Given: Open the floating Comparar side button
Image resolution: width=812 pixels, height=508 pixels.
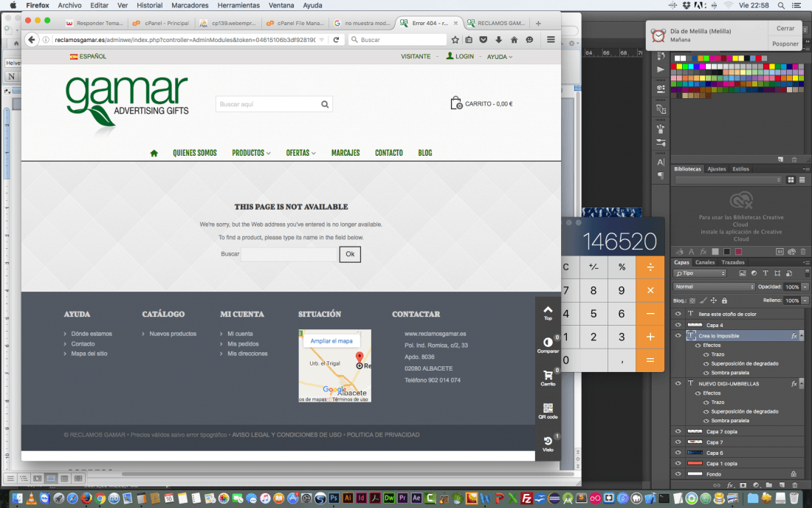Looking at the screenshot, I should coord(548,345).
